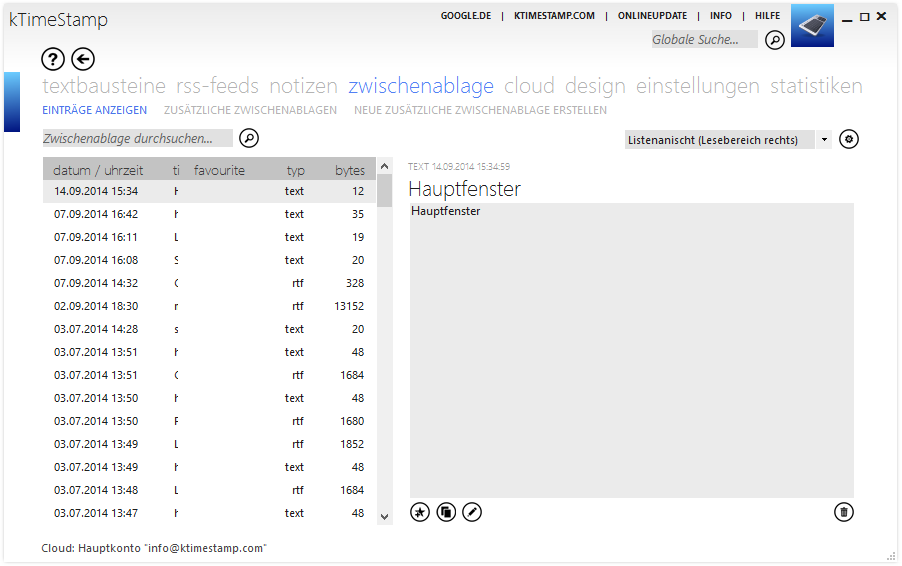The height and width of the screenshot is (566, 902).
Task: Click the Hauptfenster text preview area
Action: tap(632, 350)
